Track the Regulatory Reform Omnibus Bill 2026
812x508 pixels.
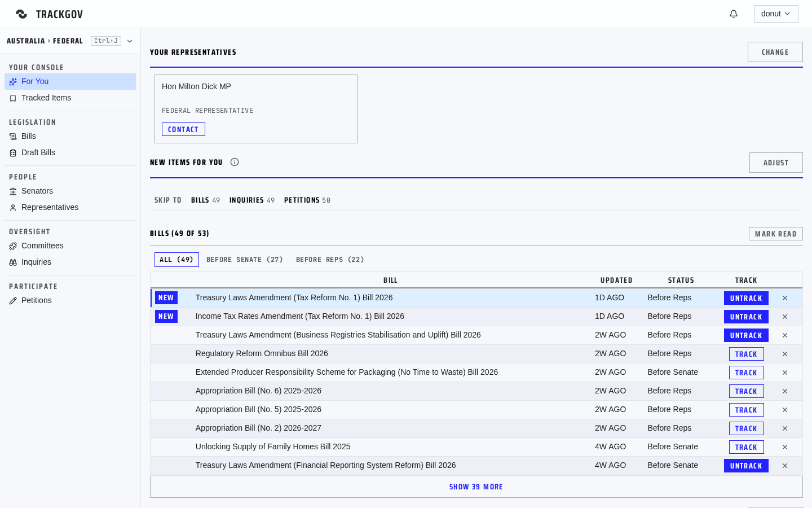pyautogui.click(x=746, y=354)
